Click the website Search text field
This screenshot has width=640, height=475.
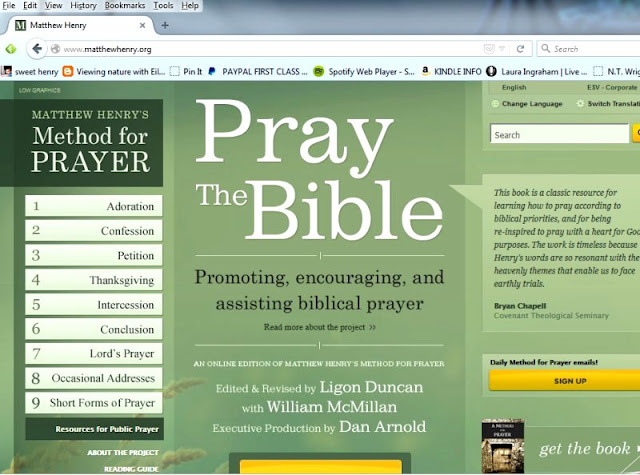559,134
